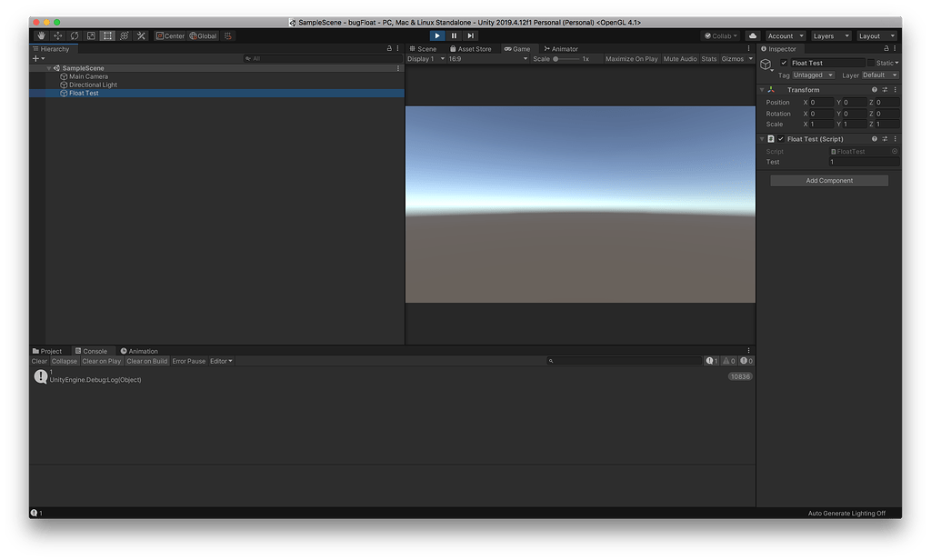The height and width of the screenshot is (560, 931).
Task: Activate the Rect Transform tool
Action: pos(107,35)
